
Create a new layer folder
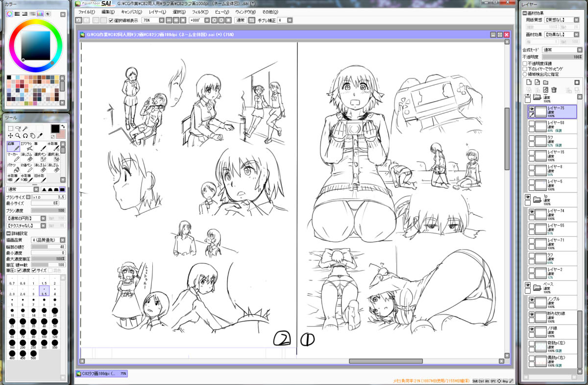tap(545, 82)
